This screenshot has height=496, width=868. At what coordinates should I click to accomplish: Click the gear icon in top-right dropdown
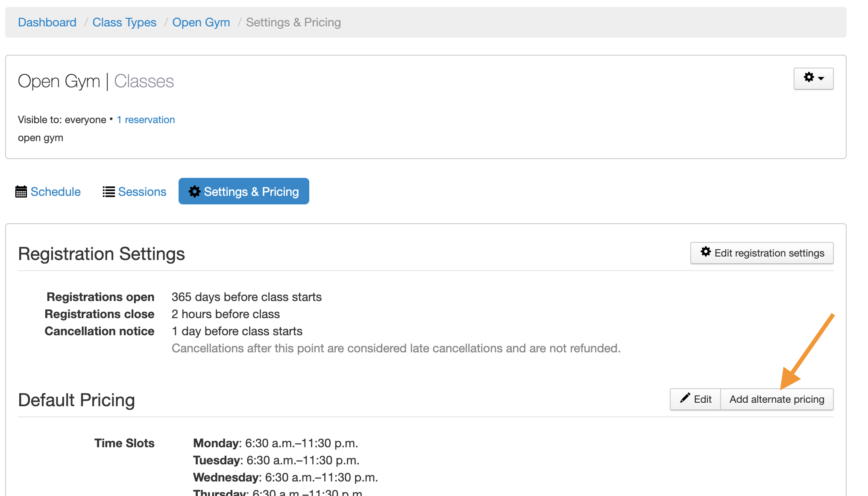(809, 77)
